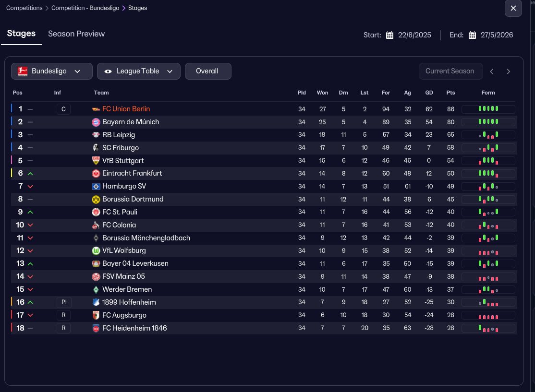535x392 pixels.
Task: Open the League Table view dropdown
Action: coord(138,71)
